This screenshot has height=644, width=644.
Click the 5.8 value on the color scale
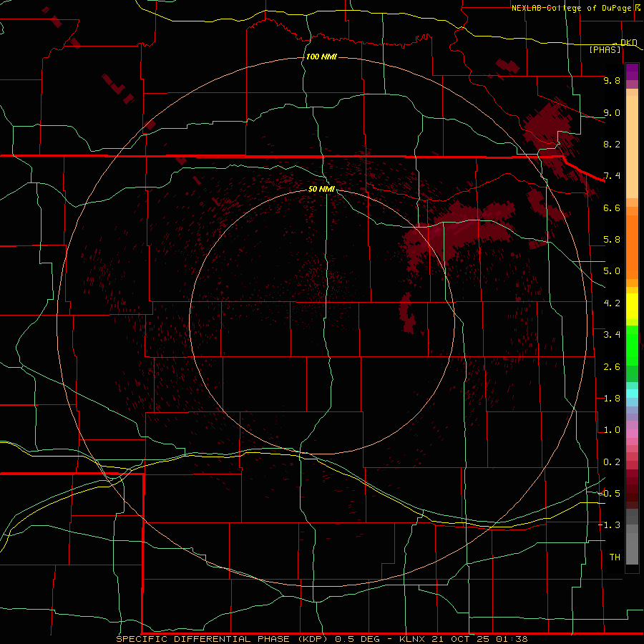point(612,240)
